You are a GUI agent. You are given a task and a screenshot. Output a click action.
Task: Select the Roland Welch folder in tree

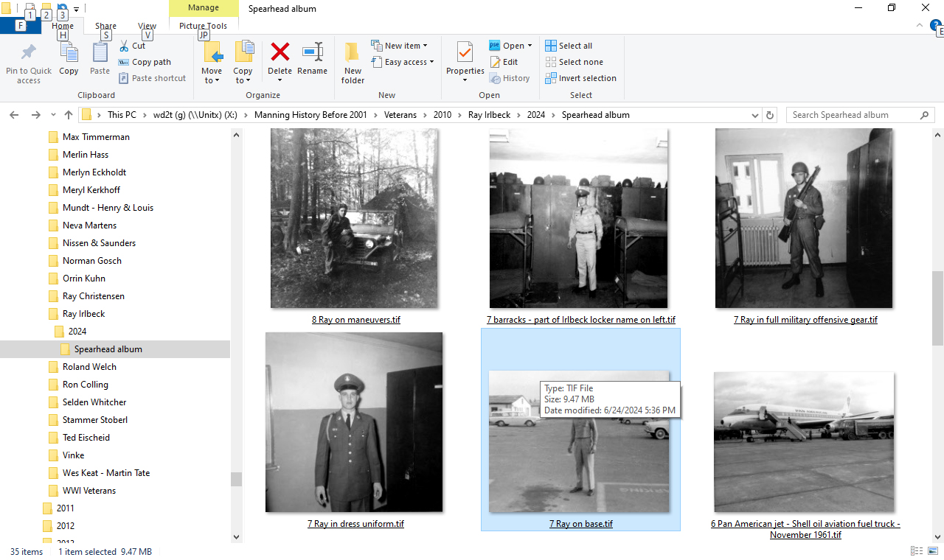click(x=89, y=367)
